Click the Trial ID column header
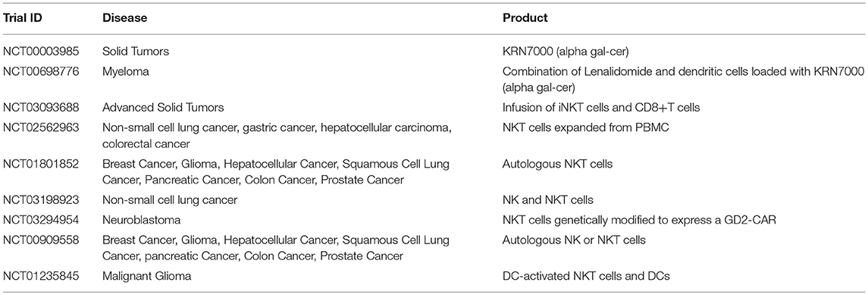The width and height of the screenshot is (868, 295). click(x=23, y=17)
